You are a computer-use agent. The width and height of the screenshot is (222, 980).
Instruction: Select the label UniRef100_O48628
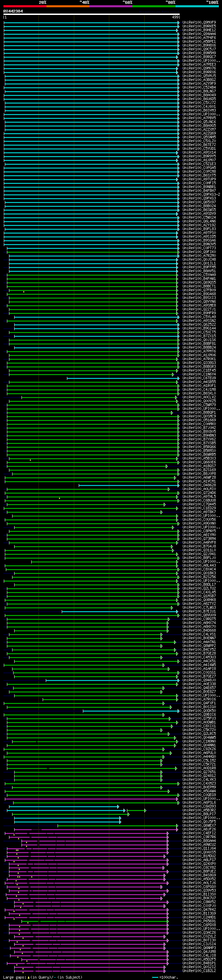(199, 485)
